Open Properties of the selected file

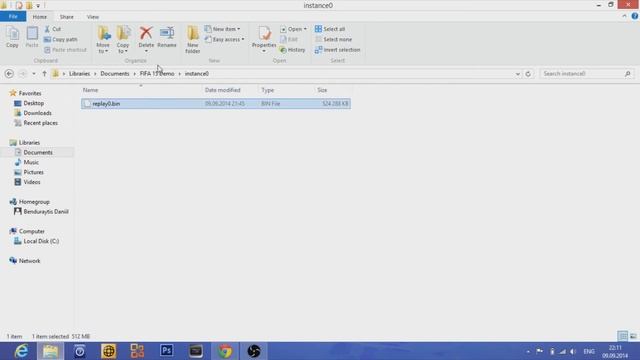[x=264, y=39]
